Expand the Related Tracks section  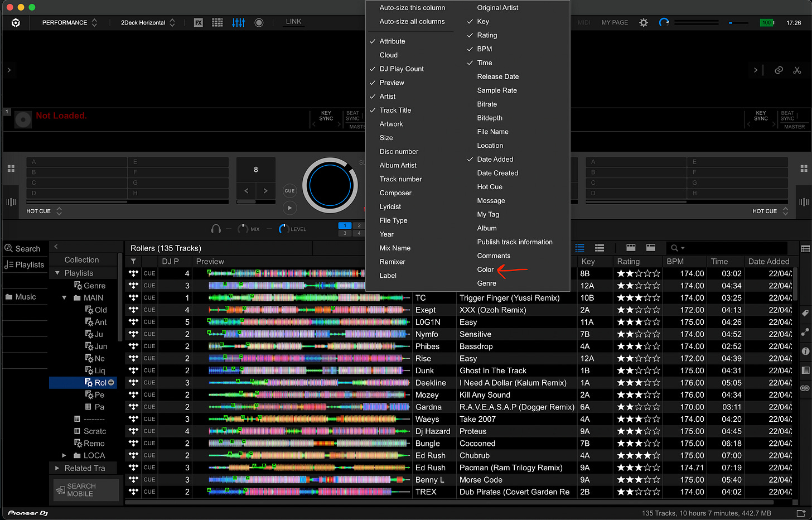(x=57, y=468)
